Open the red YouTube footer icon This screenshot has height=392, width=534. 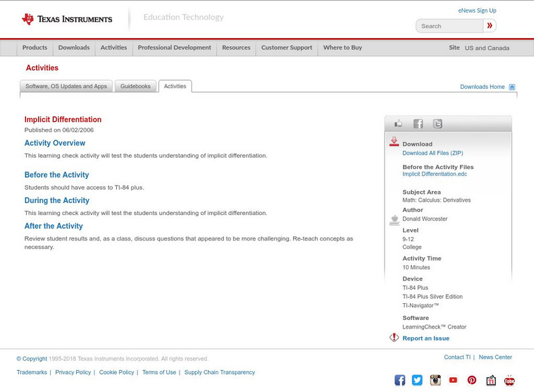[x=453, y=380]
